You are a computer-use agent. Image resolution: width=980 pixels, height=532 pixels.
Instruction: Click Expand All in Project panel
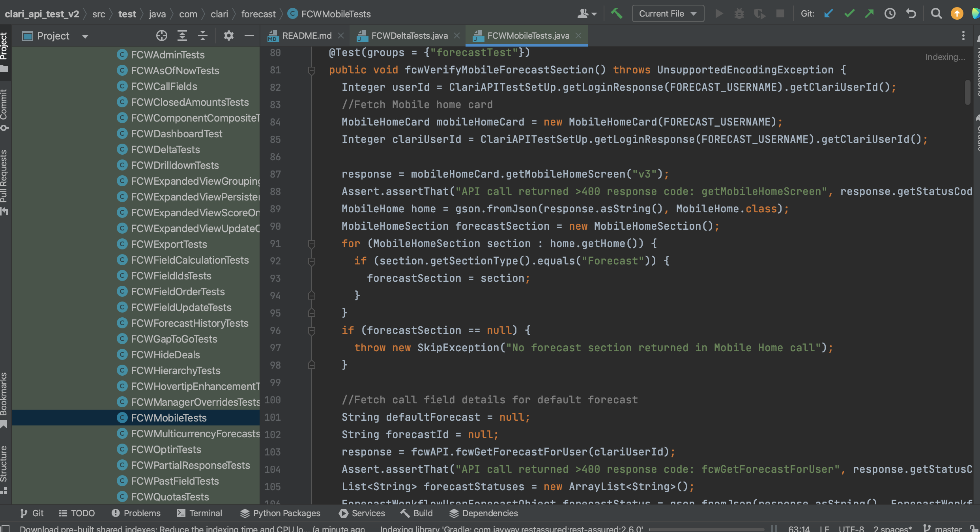(x=182, y=36)
